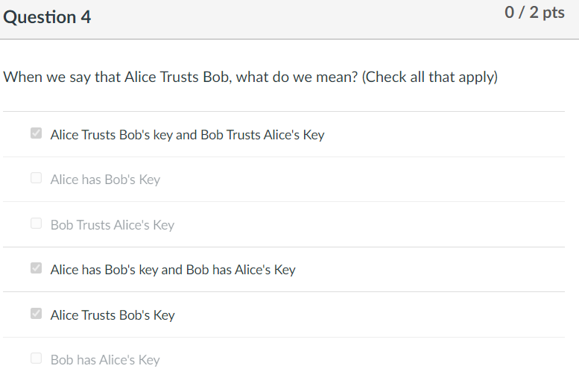
Task: Click the 'Alice has Bob's key and Bob has Alice's Key' label
Action: (x=173, y=270)
